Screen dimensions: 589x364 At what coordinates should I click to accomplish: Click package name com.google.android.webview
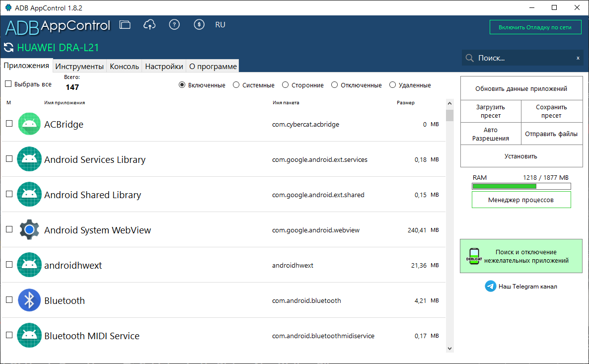[316, 230]
